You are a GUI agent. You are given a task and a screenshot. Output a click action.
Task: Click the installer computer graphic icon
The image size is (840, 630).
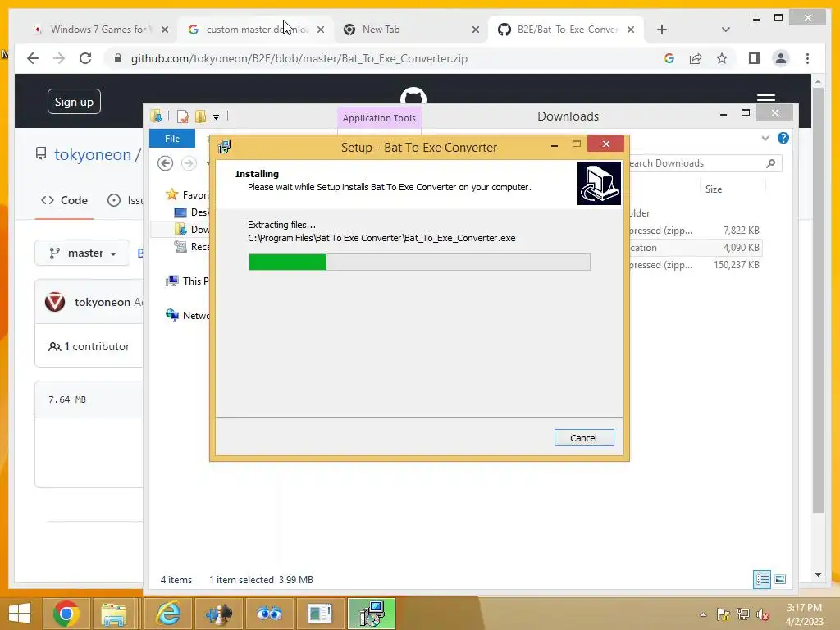pyautogui.click(x=599, y=183)
